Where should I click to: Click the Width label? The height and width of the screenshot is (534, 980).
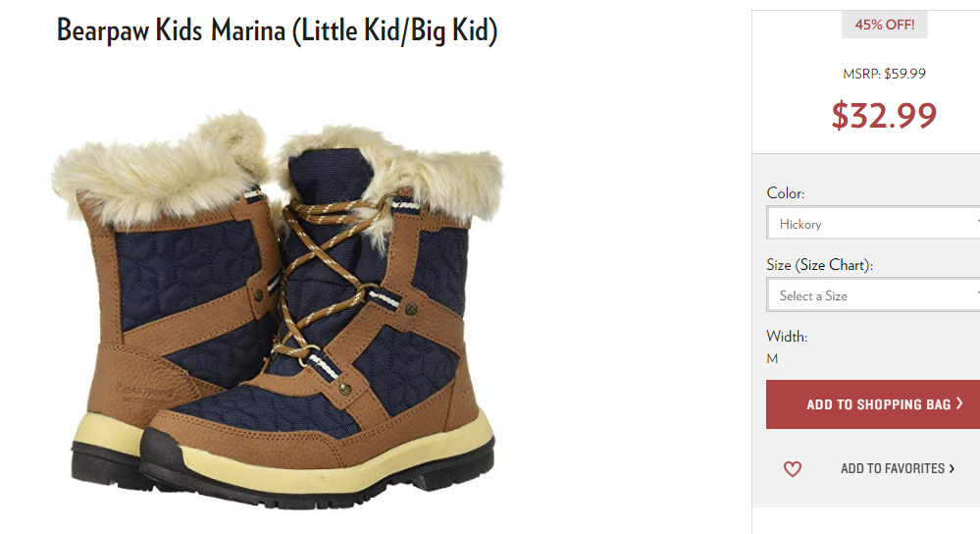(787, 337)
